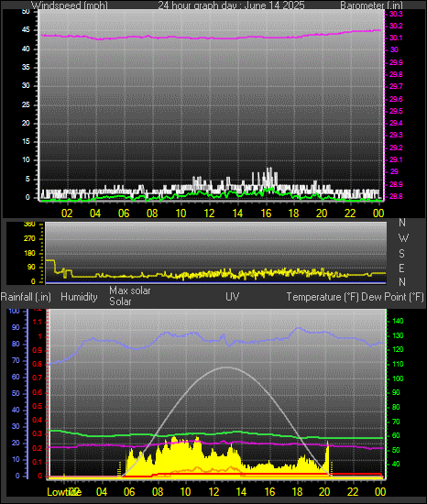The width and height of the screenshot is (427, 504).
Task: Click the UV legend label
Action: click(233, 296)
